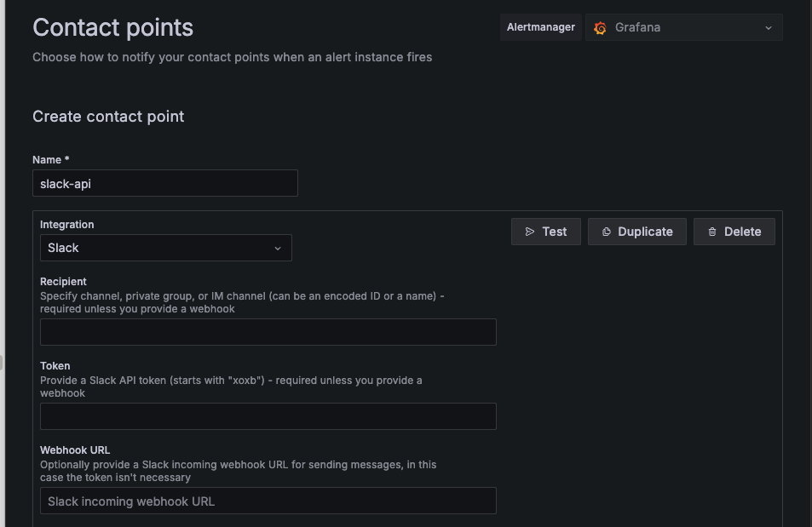Click the play icon on Test button
The height and width of the screenshot is (527, 812).
point(530,232)
